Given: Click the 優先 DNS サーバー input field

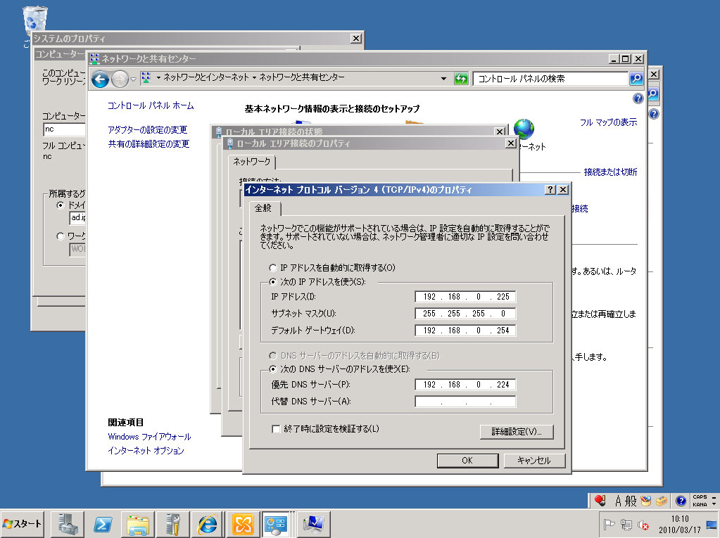Looking at the screenshot, I should pos(465,385).
